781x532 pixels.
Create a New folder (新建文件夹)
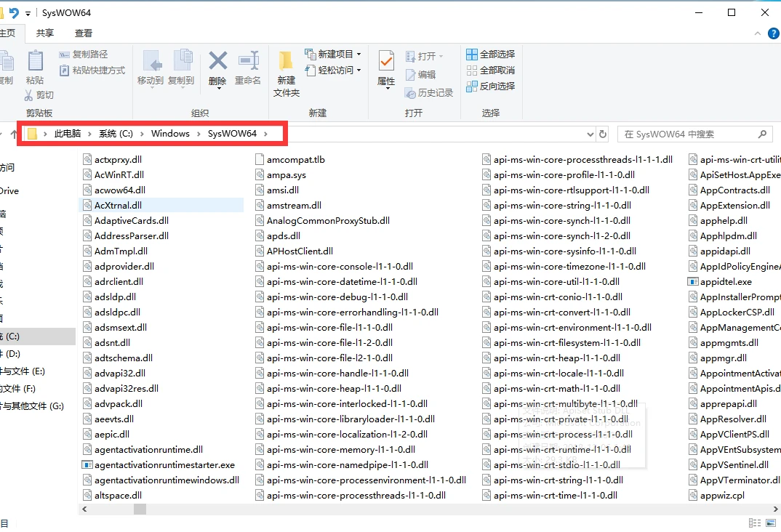286,73
